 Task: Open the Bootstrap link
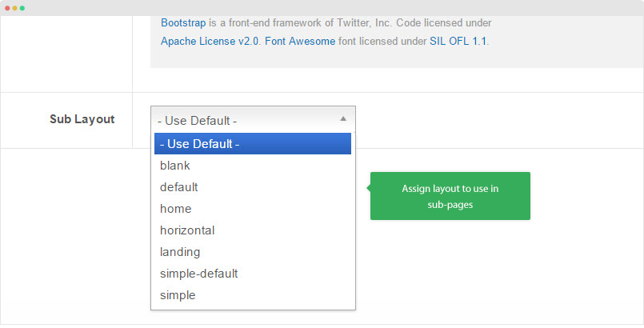click(x=183, y=22)
